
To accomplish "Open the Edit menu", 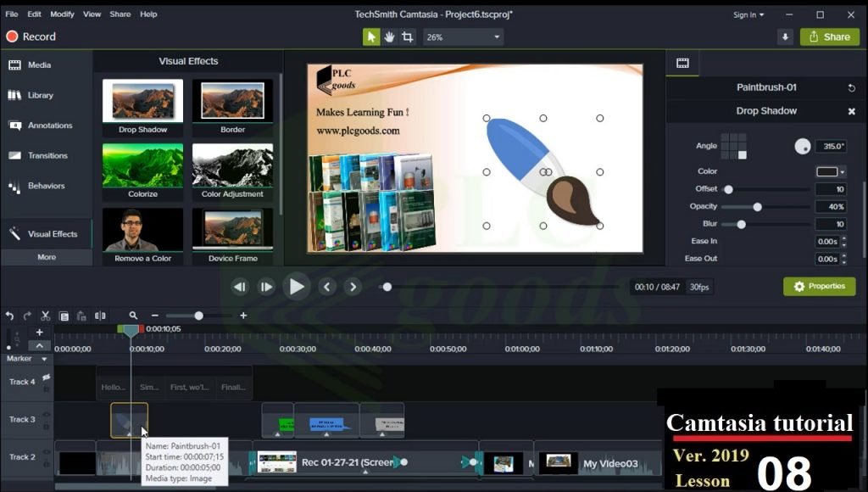I will 32,14.
